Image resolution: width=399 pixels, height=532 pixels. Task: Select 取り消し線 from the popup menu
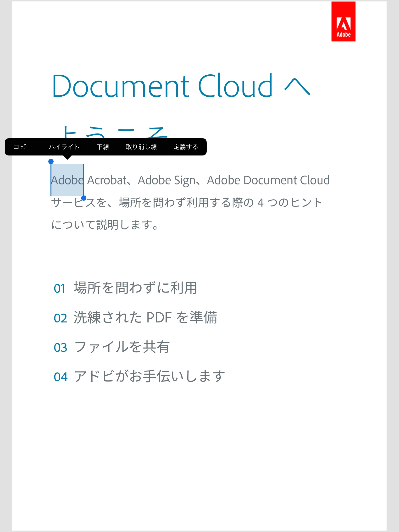[141, 147]
